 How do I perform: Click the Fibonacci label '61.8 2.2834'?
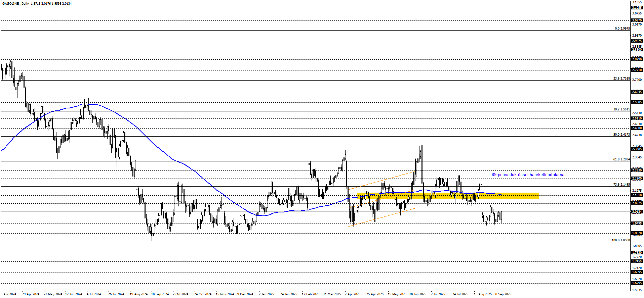(x=621, y=159)
